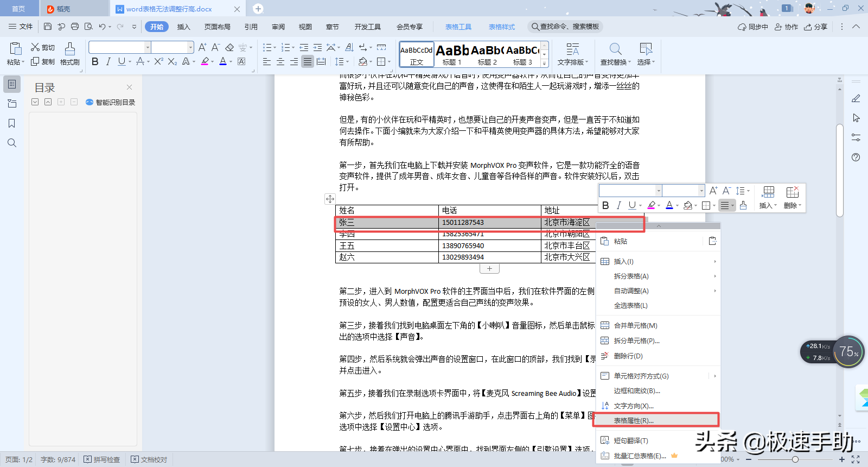Click the Clear formatting eraser icon
This screenshot has height=467, width=868.
229,47
